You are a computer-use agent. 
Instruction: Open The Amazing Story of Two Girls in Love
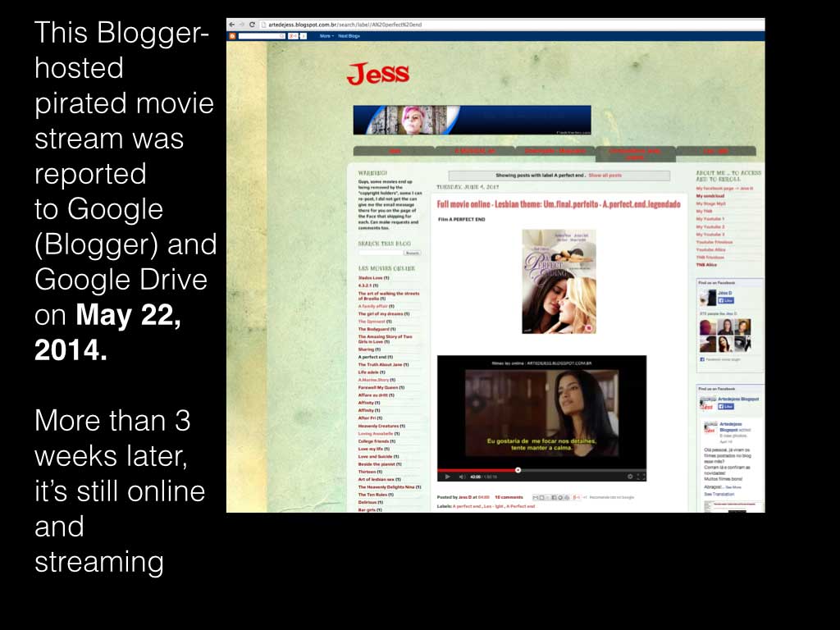[386, 339]
